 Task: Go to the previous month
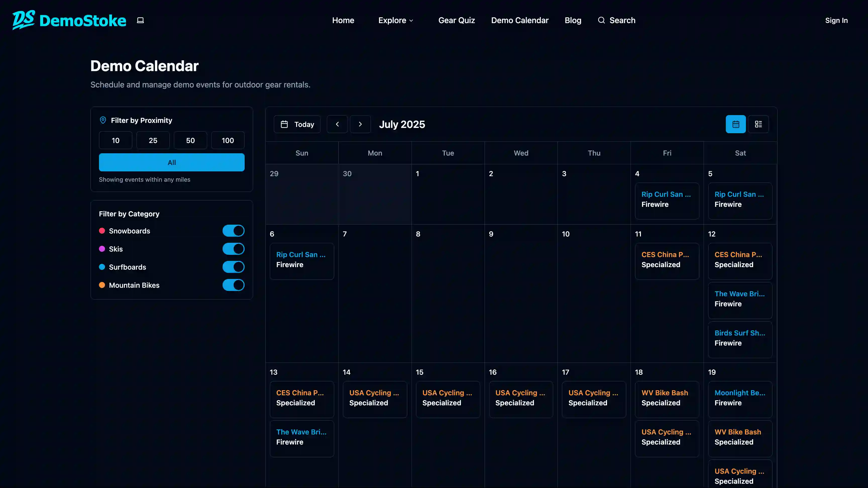coord(337,124)
